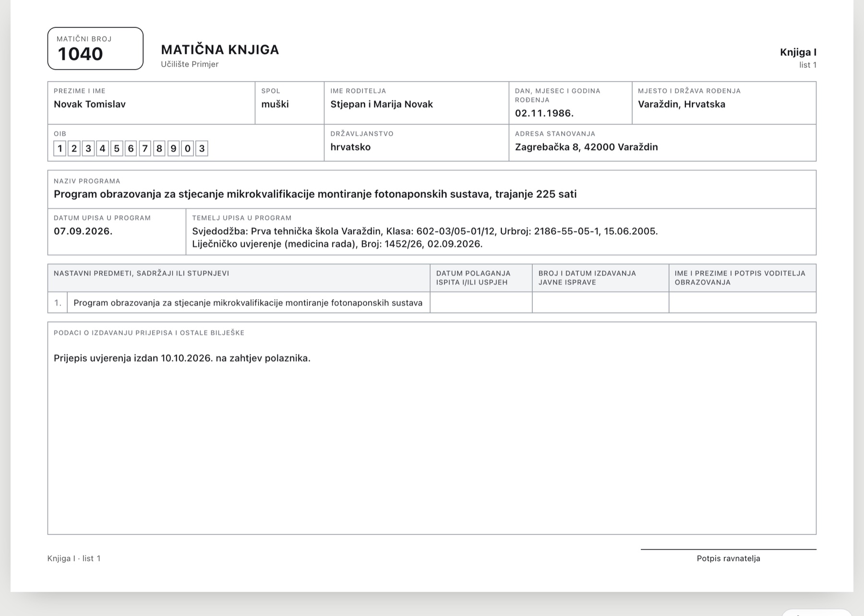
Task: Click the birth date 02.11.1986.
Action: (x=544, y=113)
